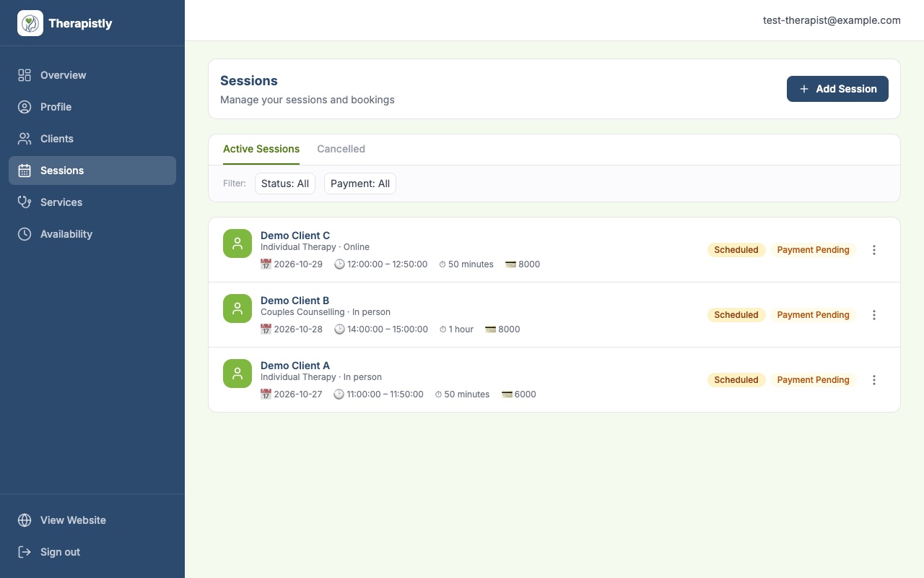Select the Active Sessions tab

(261, 149)
